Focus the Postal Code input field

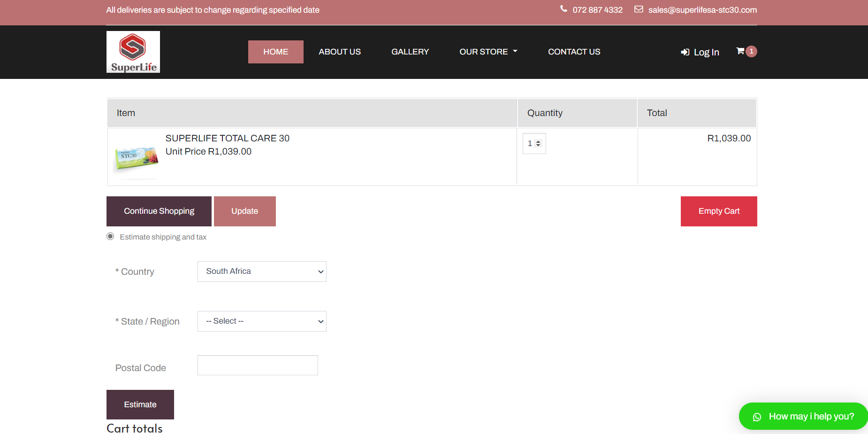coord(258,365)
